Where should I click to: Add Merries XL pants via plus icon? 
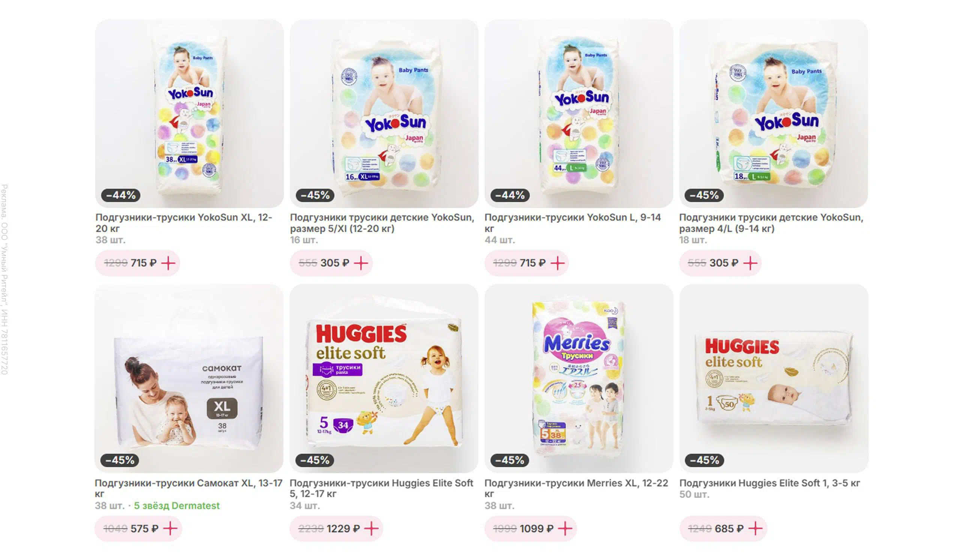(565, 528)
